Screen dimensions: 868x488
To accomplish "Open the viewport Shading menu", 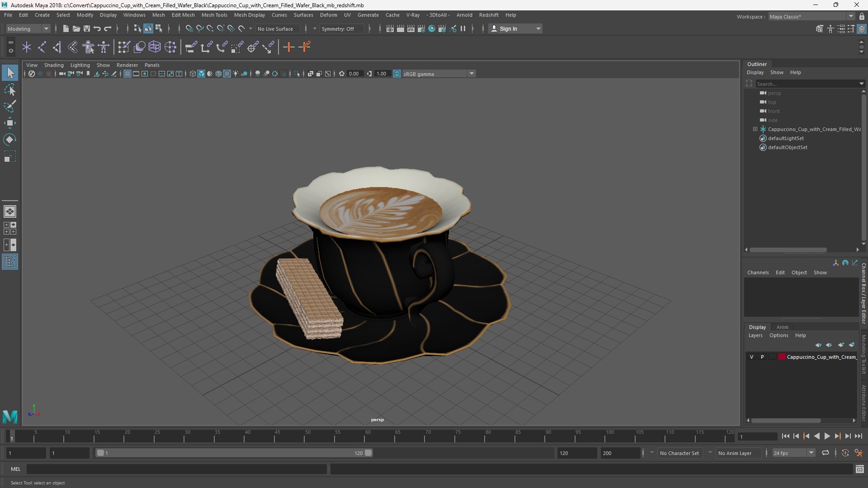I will coord(54,65).
